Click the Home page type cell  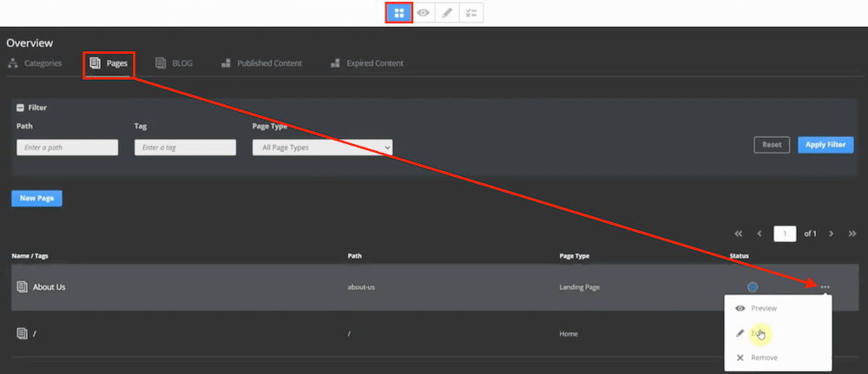[569, 333]
